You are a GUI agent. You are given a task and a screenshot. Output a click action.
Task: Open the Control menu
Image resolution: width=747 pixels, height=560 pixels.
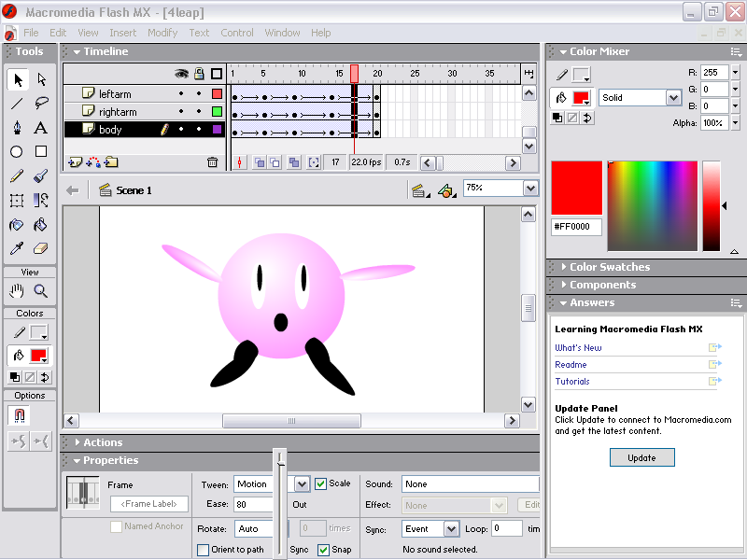pos(237,33)
